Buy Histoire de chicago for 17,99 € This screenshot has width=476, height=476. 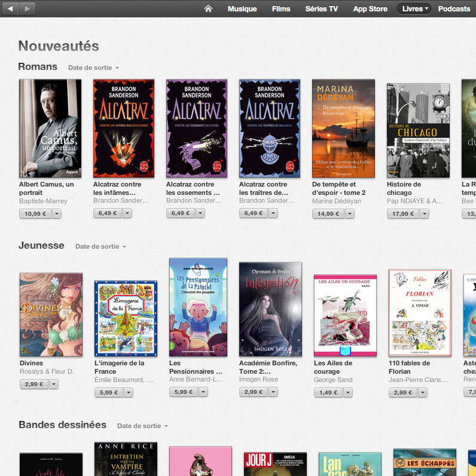(x=403, y=213)
